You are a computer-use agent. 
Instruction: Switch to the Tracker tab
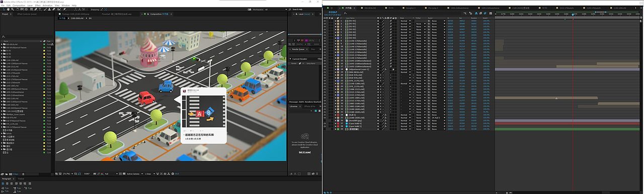pyautogui.click(x=21, y=178)
